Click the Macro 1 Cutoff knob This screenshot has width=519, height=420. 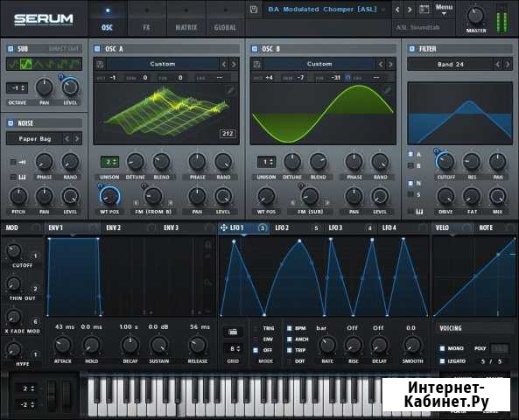point(14,251)
